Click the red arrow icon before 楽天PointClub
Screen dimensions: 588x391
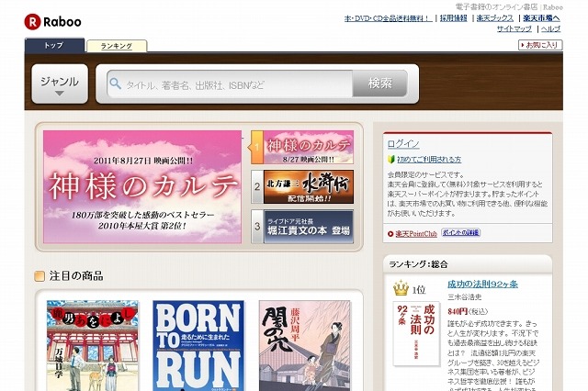click(x=390, y=234)
